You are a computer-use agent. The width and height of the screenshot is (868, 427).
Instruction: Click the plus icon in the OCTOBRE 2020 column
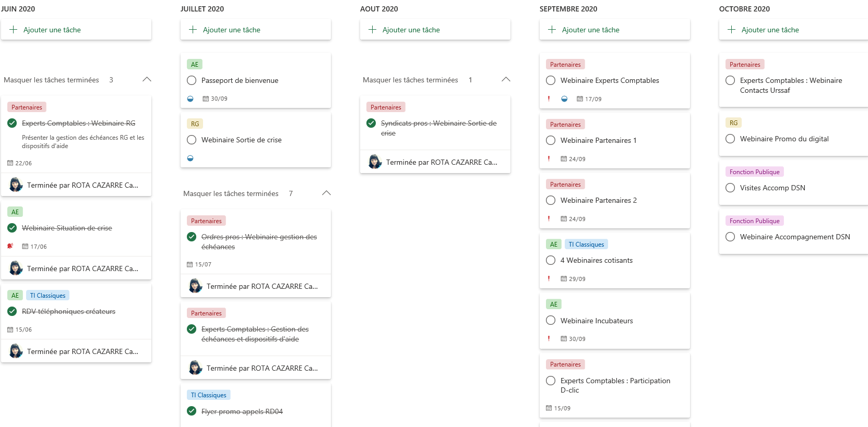tap(732, 30)
